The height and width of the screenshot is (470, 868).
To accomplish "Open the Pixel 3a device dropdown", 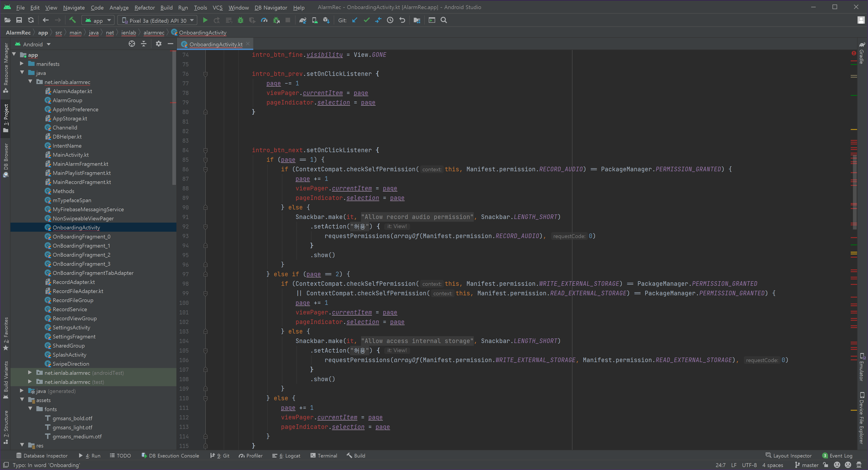I will (157, 20).
